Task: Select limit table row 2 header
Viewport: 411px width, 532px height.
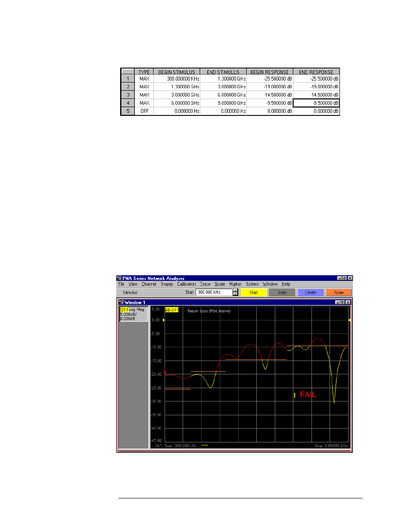Action: pyautogui.click(x=128, y=87)
